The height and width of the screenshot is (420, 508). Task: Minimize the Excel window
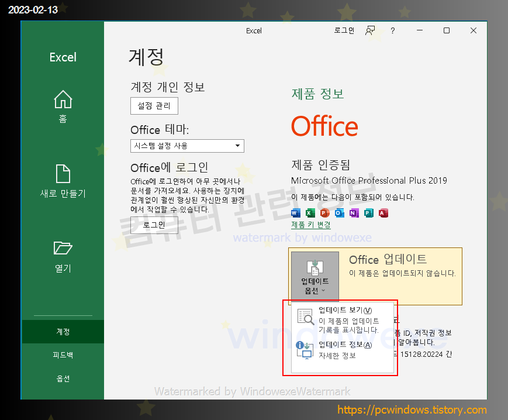tap(420, 30)
